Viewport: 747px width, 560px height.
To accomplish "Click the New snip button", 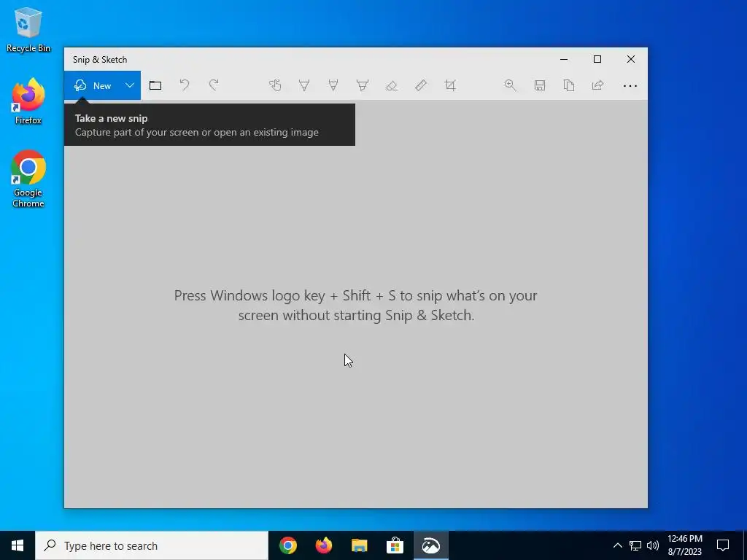I will point(92,86).
